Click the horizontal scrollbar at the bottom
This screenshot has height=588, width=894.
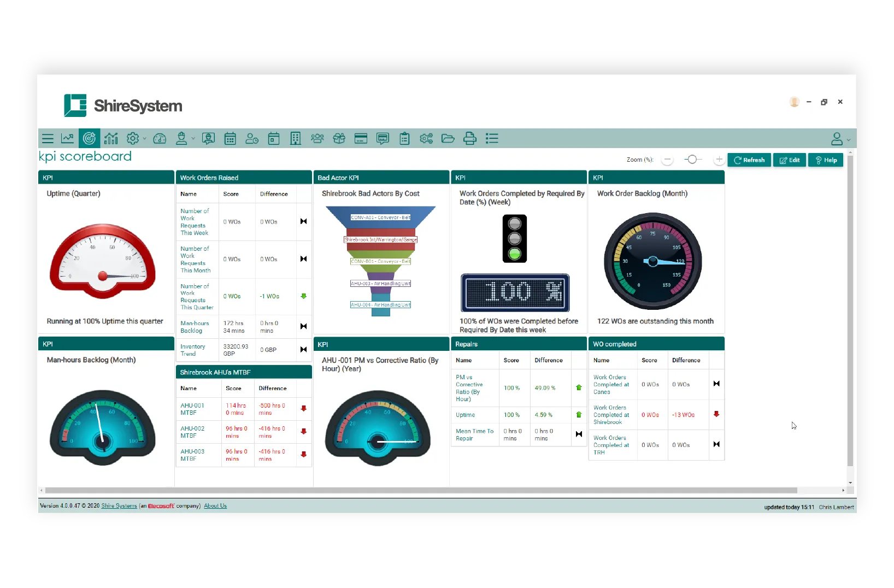(421, 490)
